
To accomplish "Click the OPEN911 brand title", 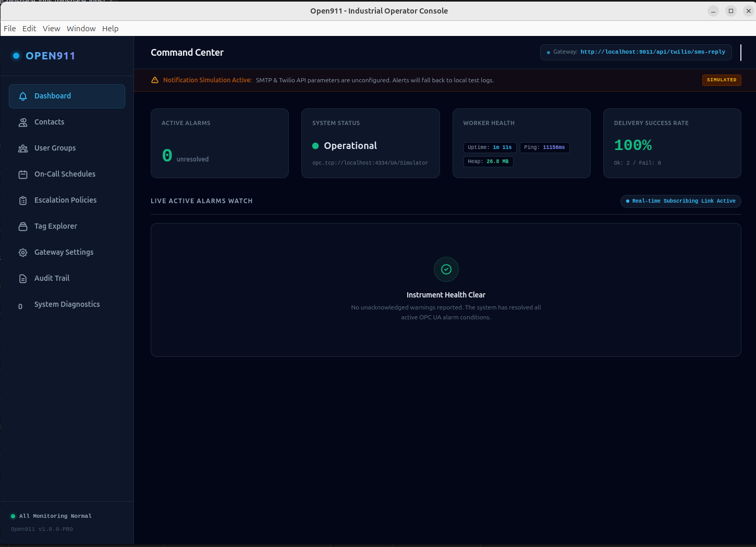I will [x=51, y=56].
